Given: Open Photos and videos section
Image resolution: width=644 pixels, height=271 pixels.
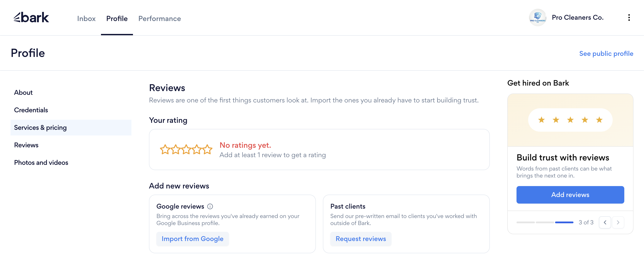Looking at the screenshot, I should 41,162.
